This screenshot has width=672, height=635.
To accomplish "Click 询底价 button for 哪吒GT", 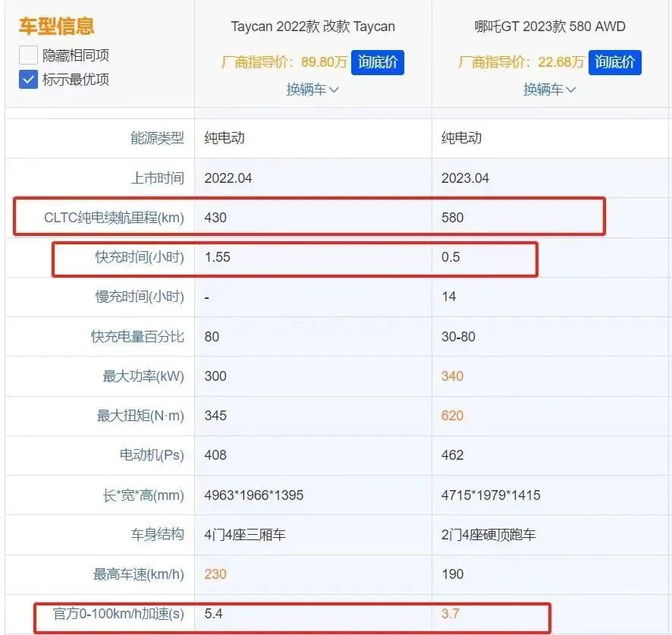I will click(x=614, y=63).
